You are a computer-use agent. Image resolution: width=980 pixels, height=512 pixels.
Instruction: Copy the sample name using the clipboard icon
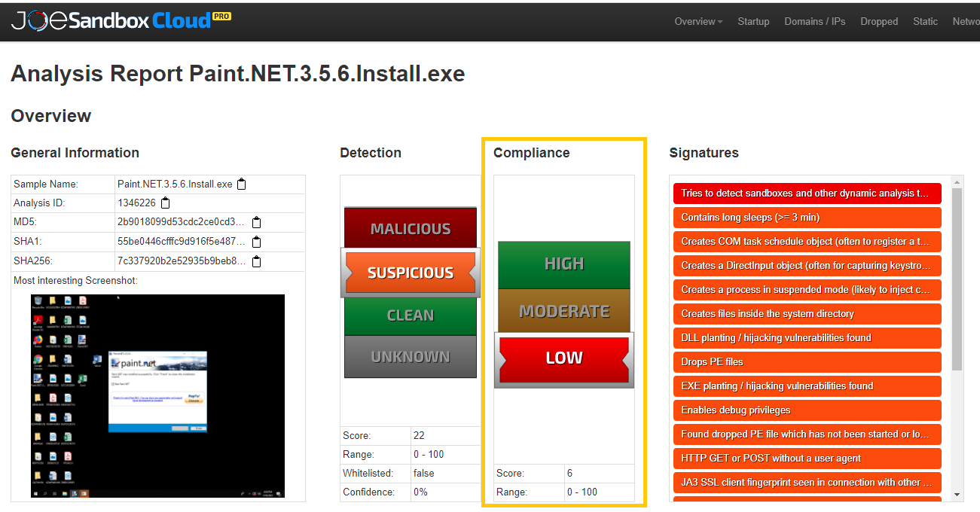tap(241, 183)
